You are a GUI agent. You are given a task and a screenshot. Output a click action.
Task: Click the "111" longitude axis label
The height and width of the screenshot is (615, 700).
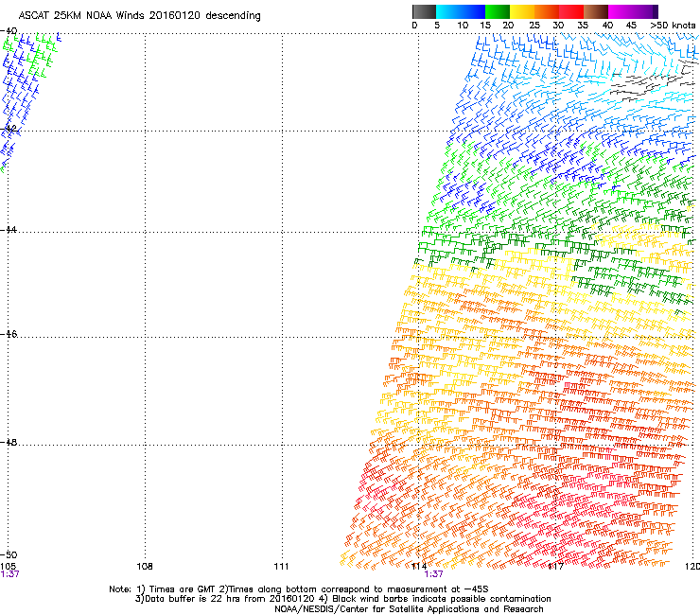tap(281, 567)
